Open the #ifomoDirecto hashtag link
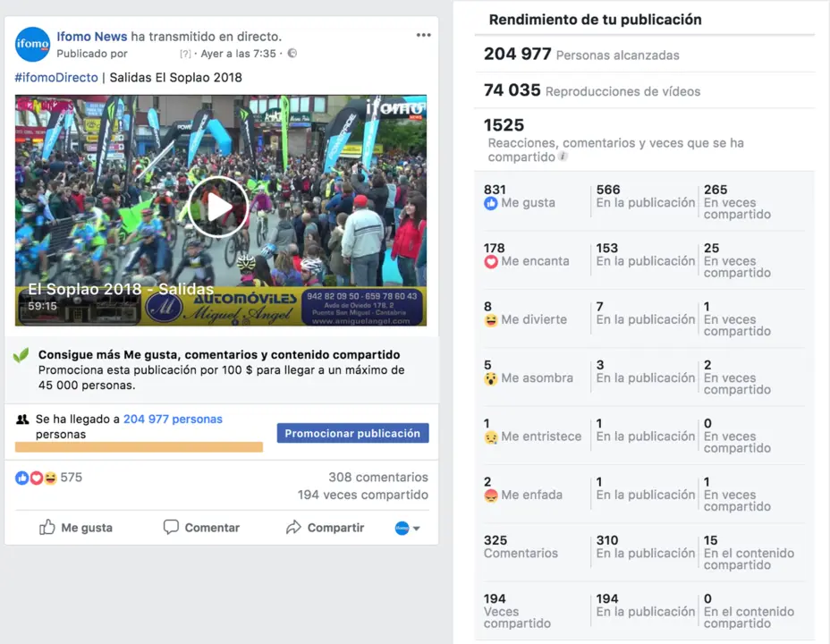 [56, 78]
